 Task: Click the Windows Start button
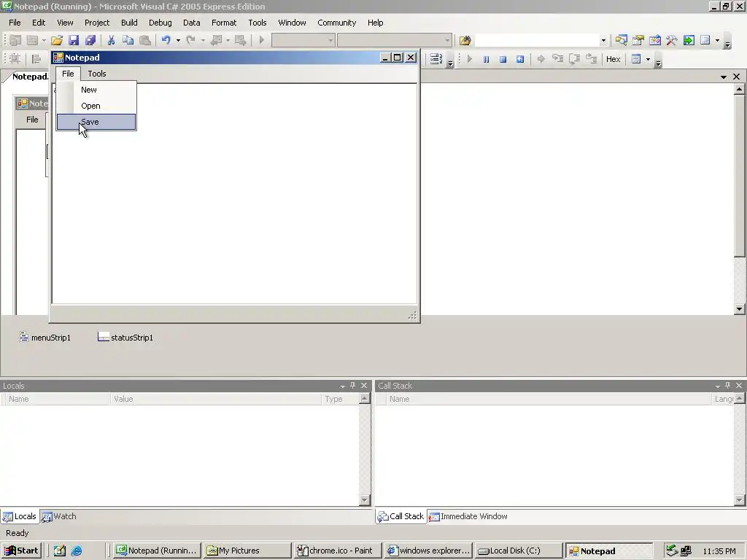coord(21,551)
